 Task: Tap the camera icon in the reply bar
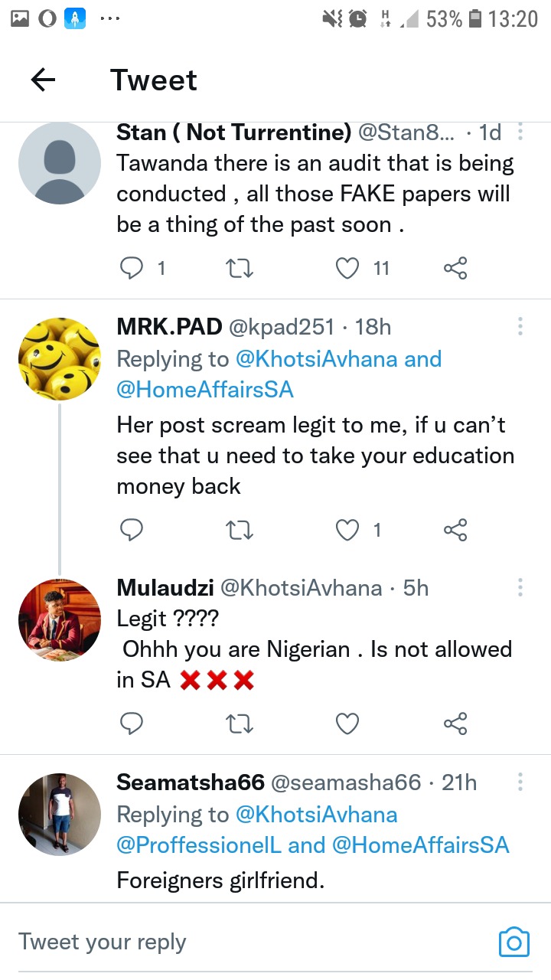[x=514, y=942]
